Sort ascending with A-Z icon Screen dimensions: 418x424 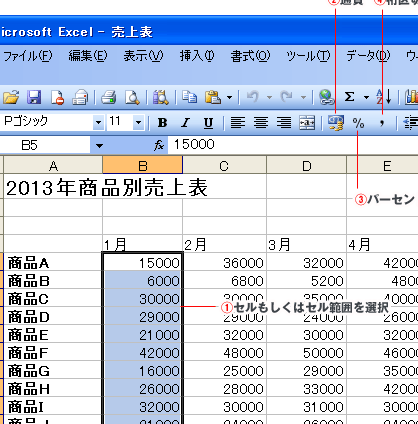tap(383, 97)
